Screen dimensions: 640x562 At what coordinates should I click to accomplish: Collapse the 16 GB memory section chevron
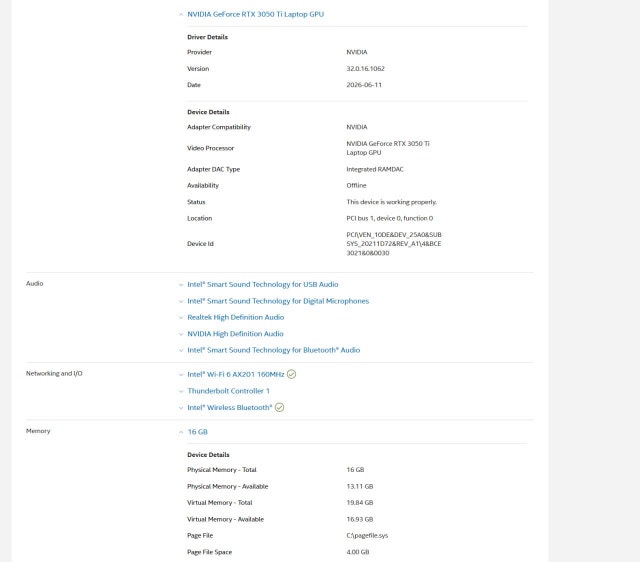(181, 432)
